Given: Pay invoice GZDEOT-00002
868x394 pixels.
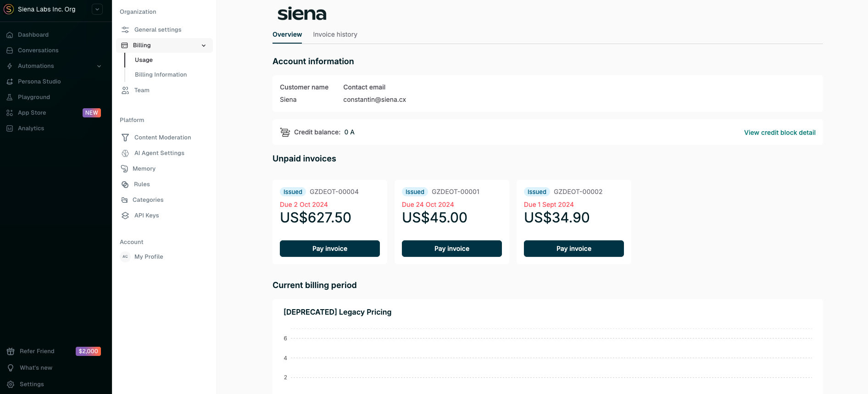Looking at the screenshot, I should 574,249.
